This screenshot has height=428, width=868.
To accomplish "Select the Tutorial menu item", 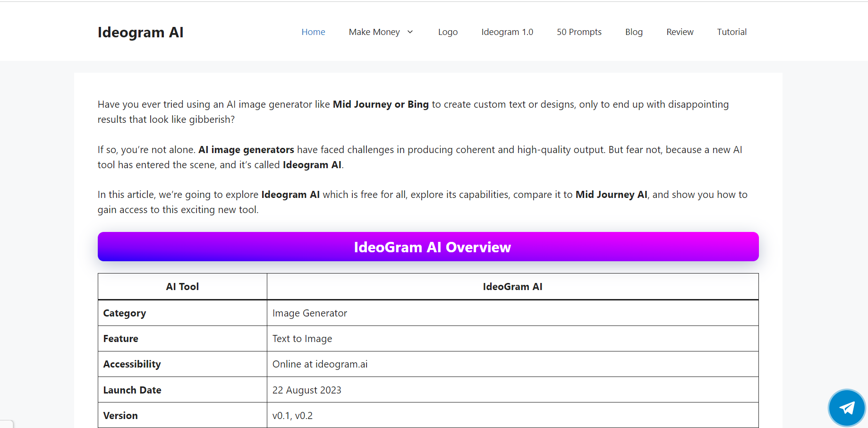I will (732, 32).
